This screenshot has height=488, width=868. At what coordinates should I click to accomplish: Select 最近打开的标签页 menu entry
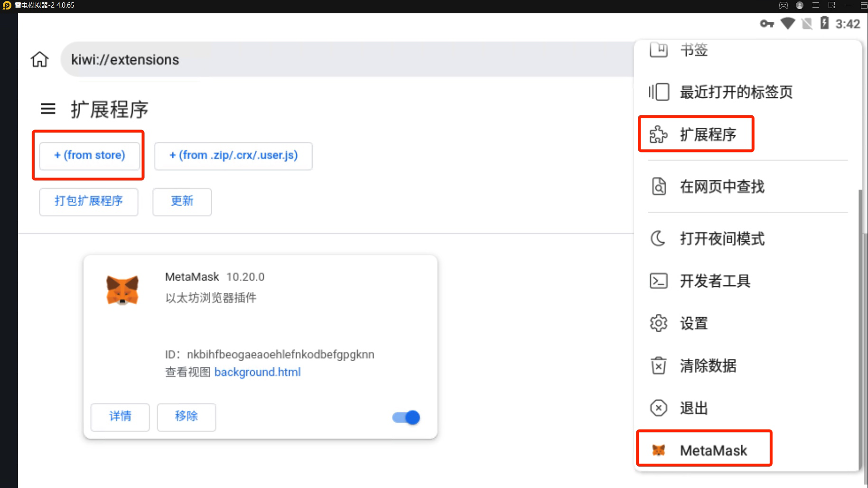coord(747,92)
